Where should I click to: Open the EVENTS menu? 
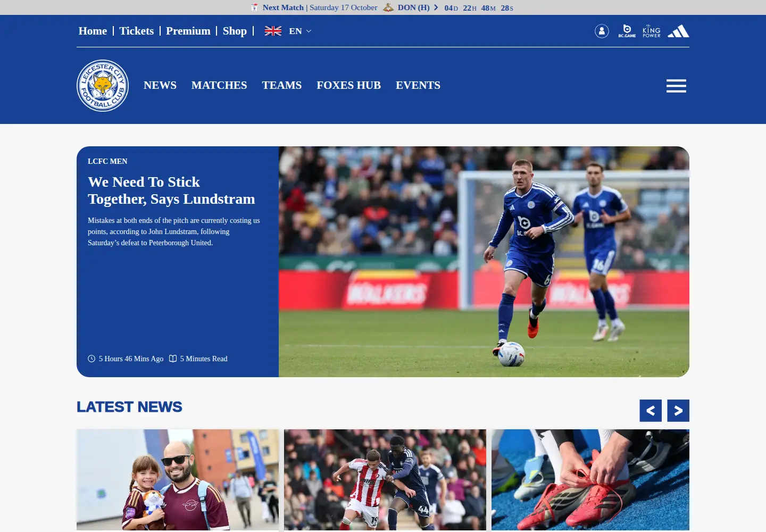pos(418,85)
